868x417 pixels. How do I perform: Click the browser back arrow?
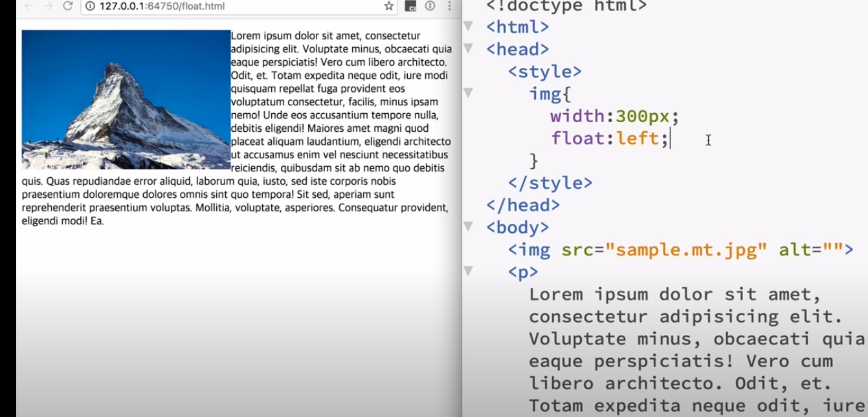tap(28, 6)
